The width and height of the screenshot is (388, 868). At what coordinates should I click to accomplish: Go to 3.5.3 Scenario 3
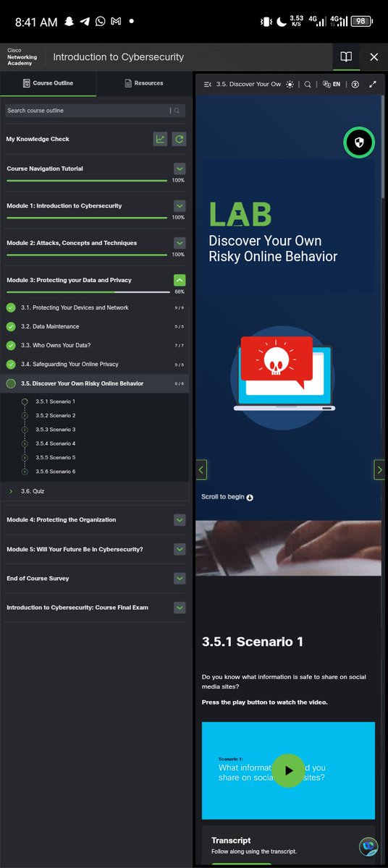pyautogui.click(x=56, y=430)
